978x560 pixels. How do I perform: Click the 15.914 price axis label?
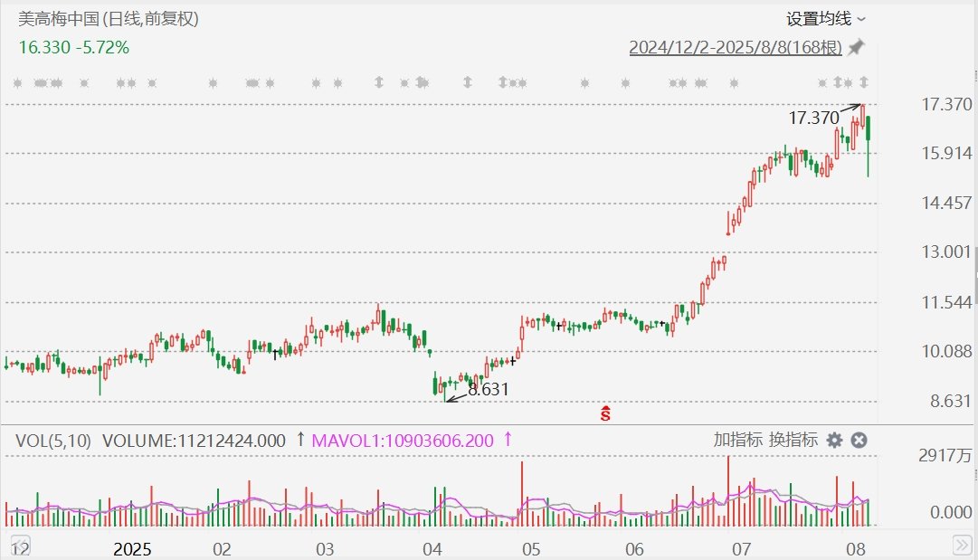(947, 154)
